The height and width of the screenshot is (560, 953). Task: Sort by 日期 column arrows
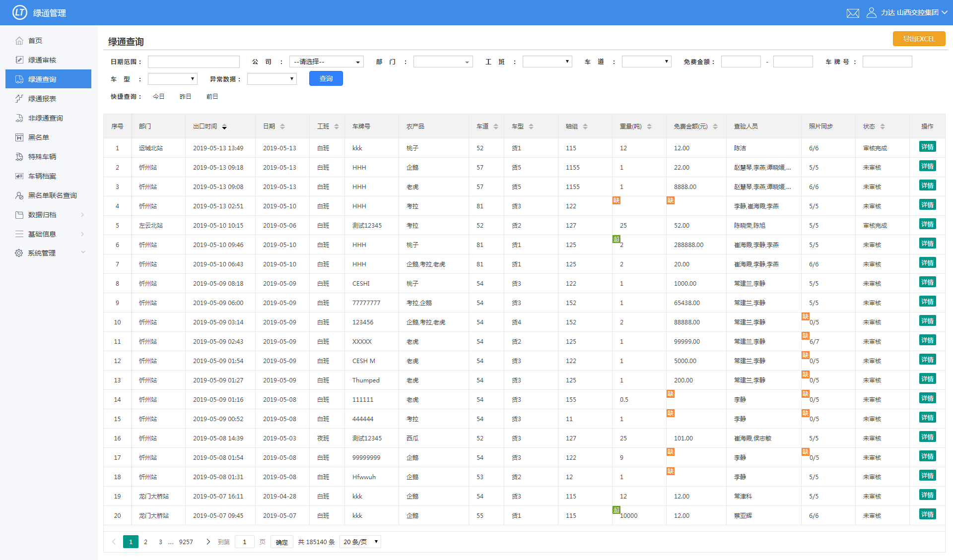click(x=282, y=126)
